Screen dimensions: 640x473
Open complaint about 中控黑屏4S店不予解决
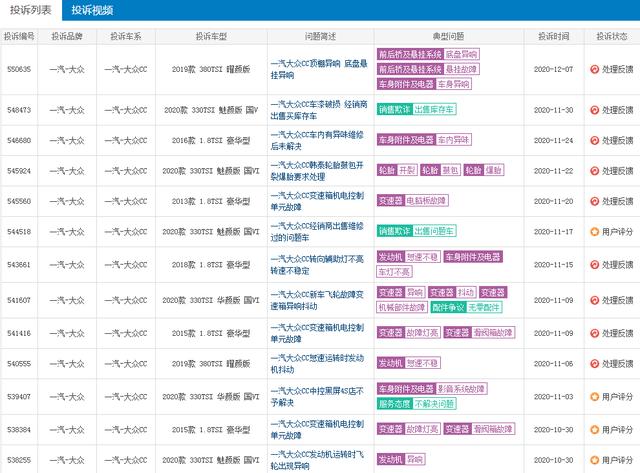pos(317,397)
